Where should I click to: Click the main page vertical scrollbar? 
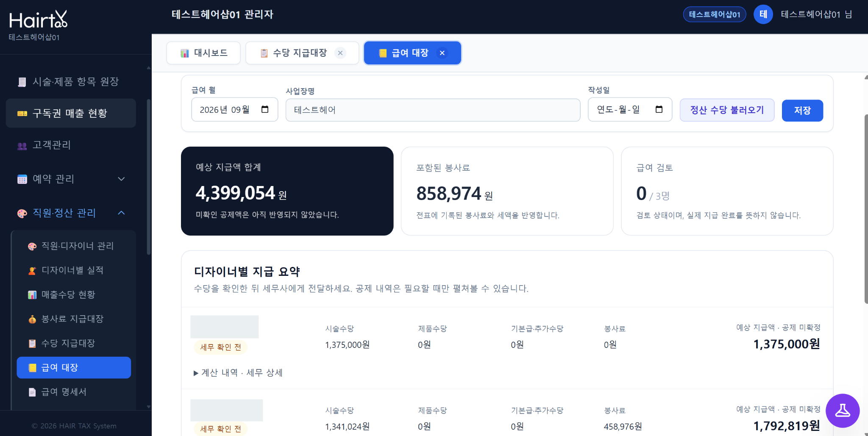866,209
